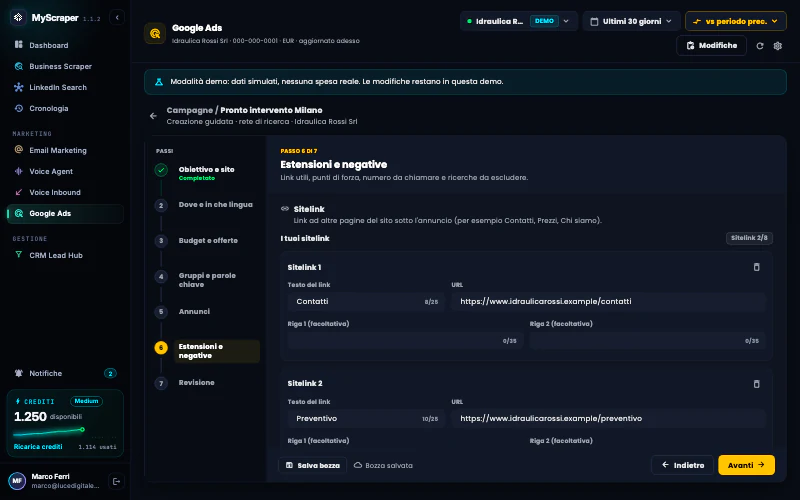Click the Sitelink 1 URL field
Screen dimensions: 800x500
pos(608,302)
